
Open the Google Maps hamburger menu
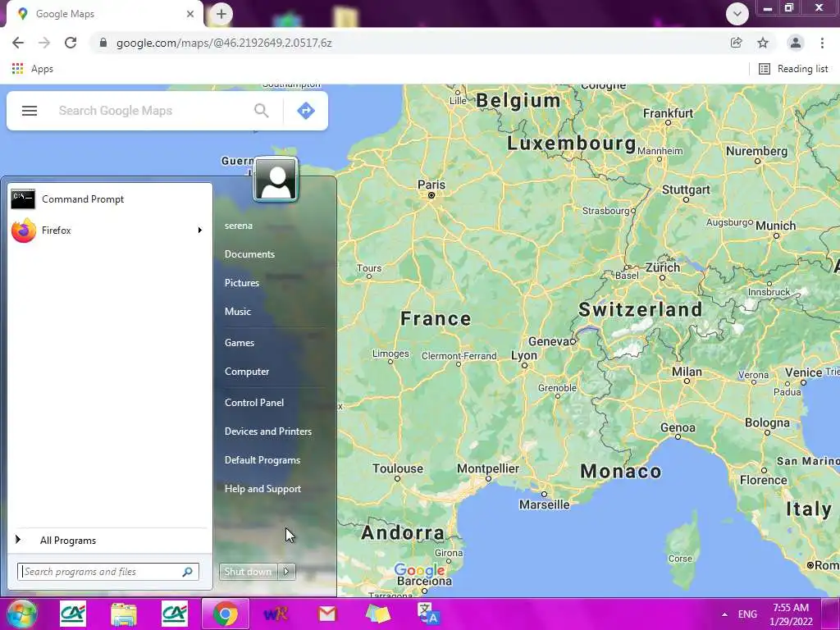point(30,111)
